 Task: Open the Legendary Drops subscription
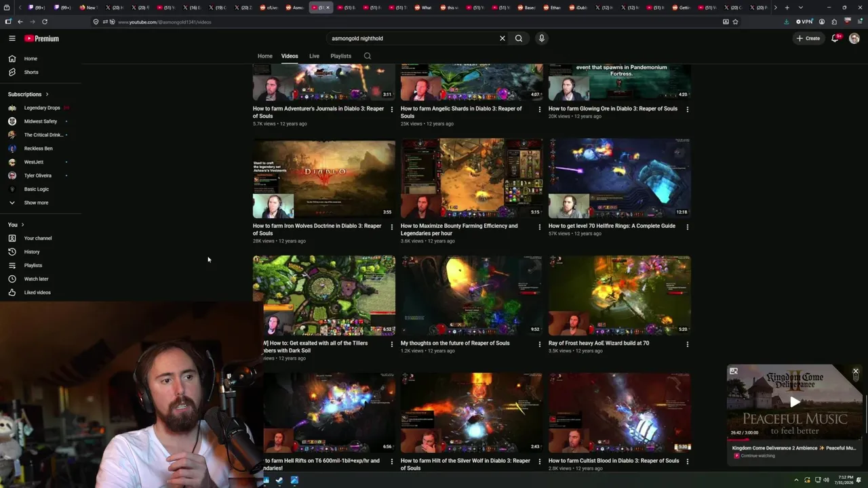click(41, 108)
